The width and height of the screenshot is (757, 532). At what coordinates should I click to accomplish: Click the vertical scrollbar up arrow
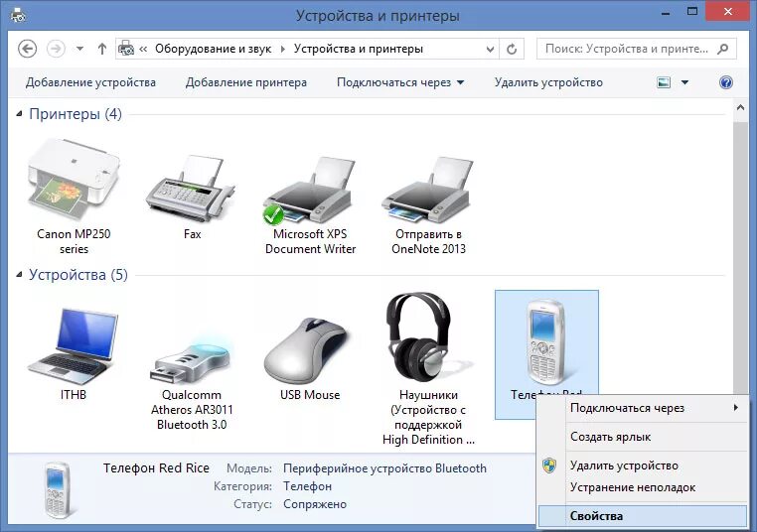tap(740, 108)
